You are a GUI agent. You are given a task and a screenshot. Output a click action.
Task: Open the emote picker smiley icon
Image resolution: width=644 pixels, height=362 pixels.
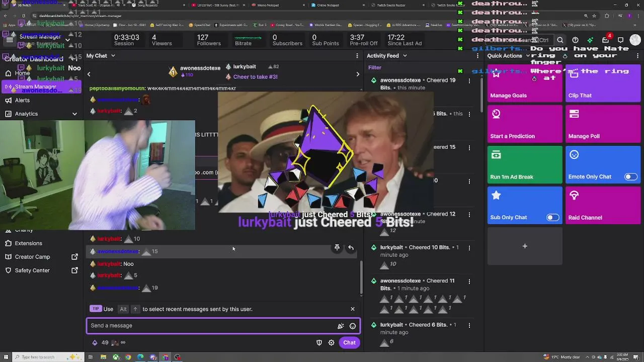pyautogui.click(x=353, y=326)
